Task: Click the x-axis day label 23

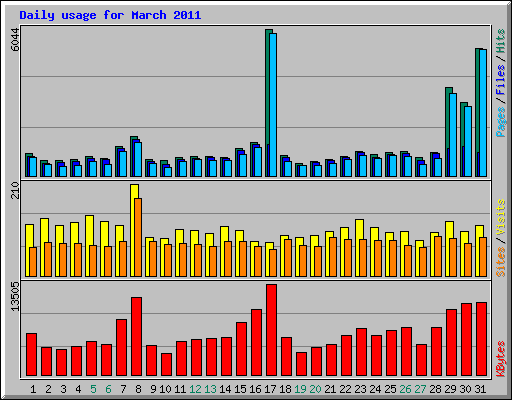Action: (360, 389)
